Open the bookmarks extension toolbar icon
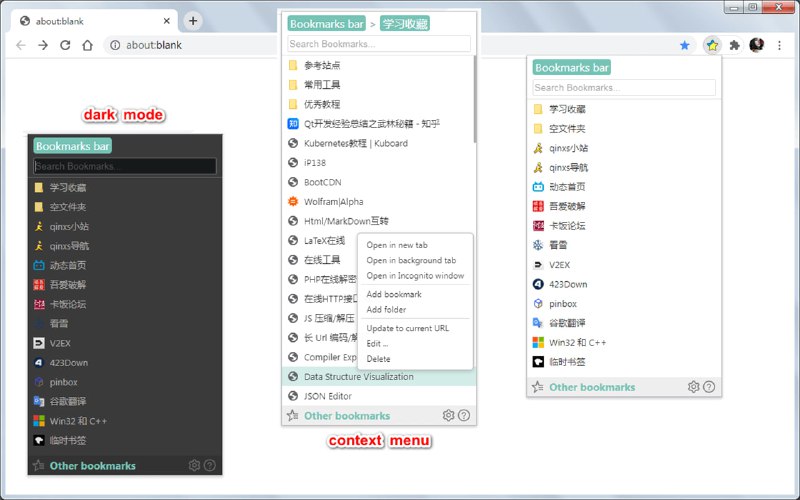This screenshot has width=800, height=500. click(x=712, y=45)
